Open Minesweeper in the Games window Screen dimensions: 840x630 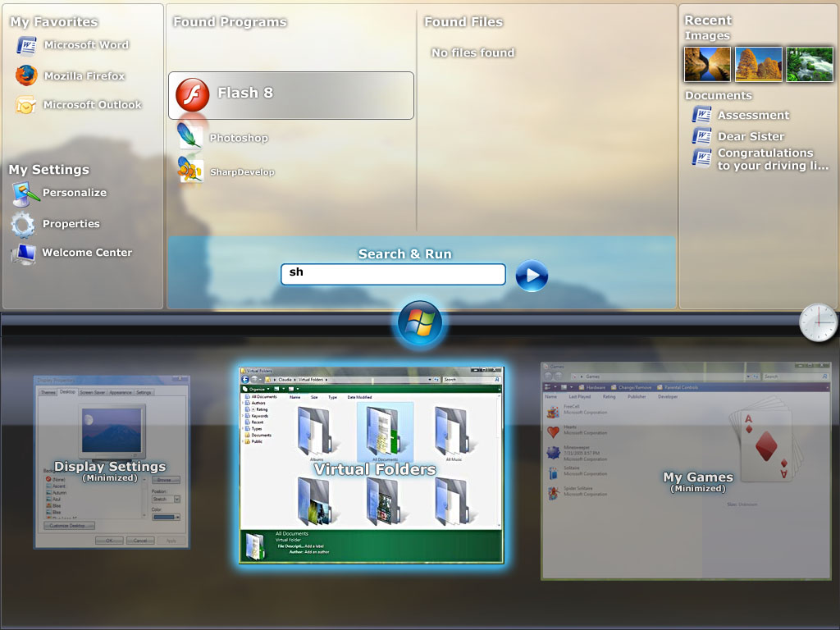(577, 453)
